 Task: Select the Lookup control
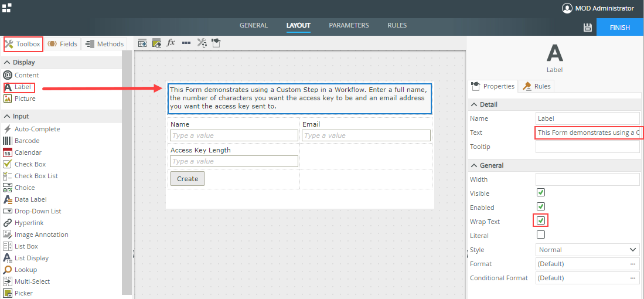tap(20, 270)
